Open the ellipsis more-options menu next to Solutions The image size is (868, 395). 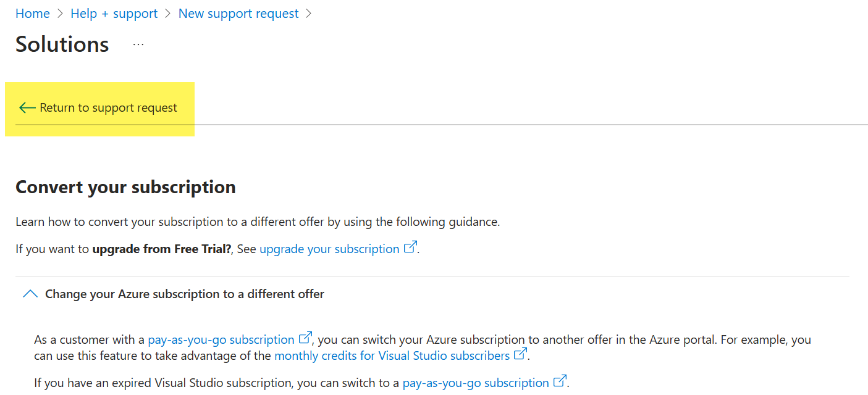(138, 44)
